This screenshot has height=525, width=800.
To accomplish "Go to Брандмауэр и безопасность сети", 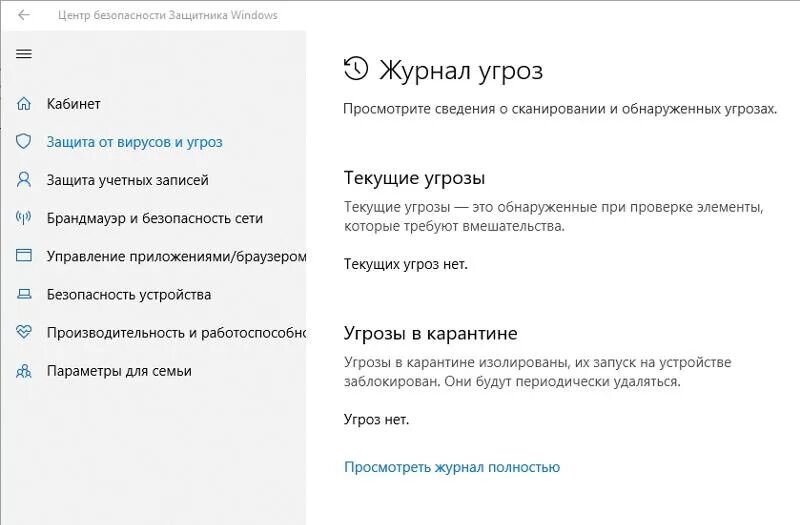I will click(x=155, y=218).
